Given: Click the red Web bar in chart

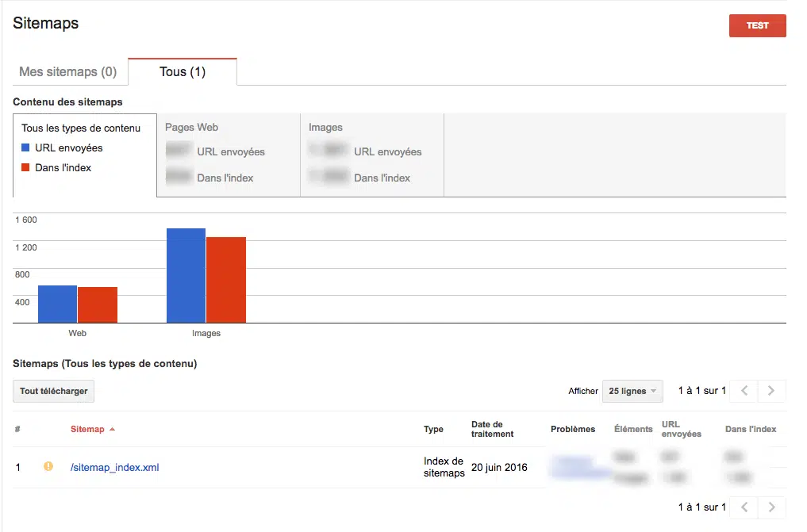Looking at the screenshot, I should (98, 304).
